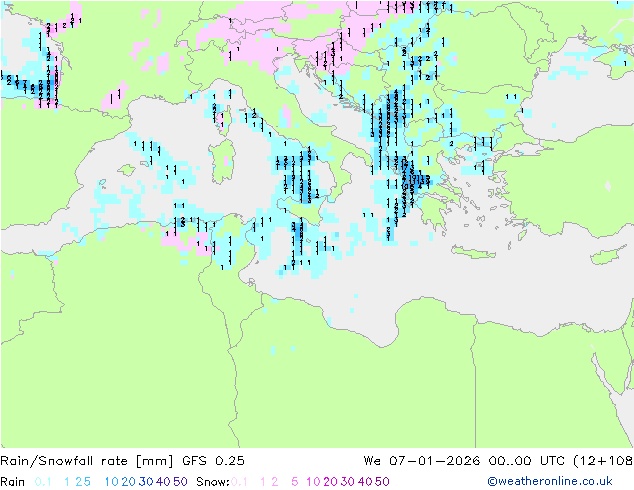
Task: Click the island of Sicily on the map
Action: click(301, 210)
